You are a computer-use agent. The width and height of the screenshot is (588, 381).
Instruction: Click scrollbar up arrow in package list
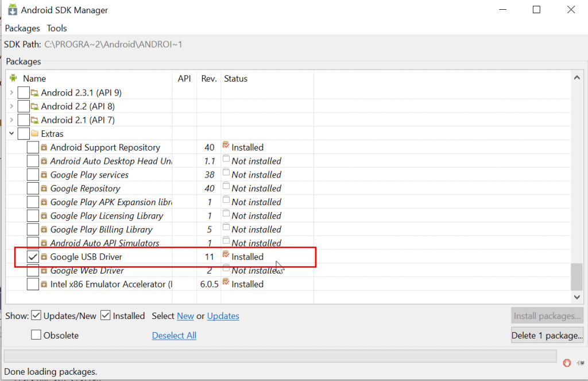[x=577, y=78]
